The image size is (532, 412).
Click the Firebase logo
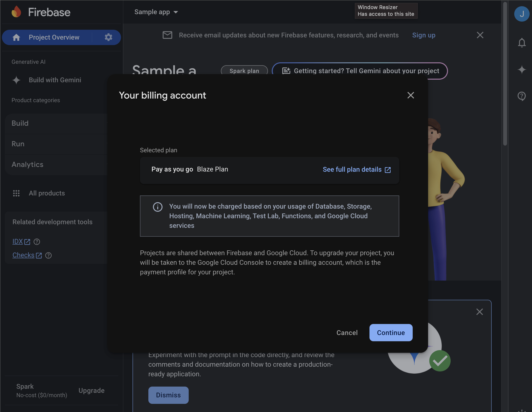41,12
